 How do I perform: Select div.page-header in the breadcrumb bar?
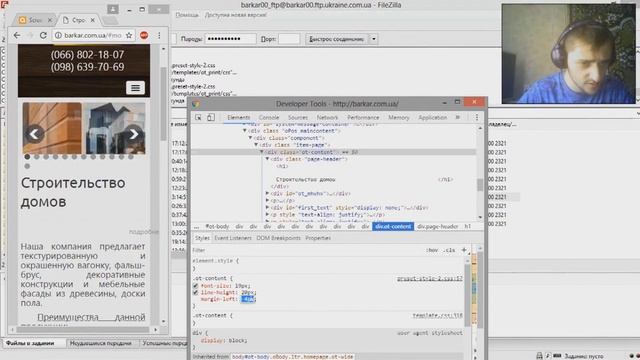pos(438,226)
